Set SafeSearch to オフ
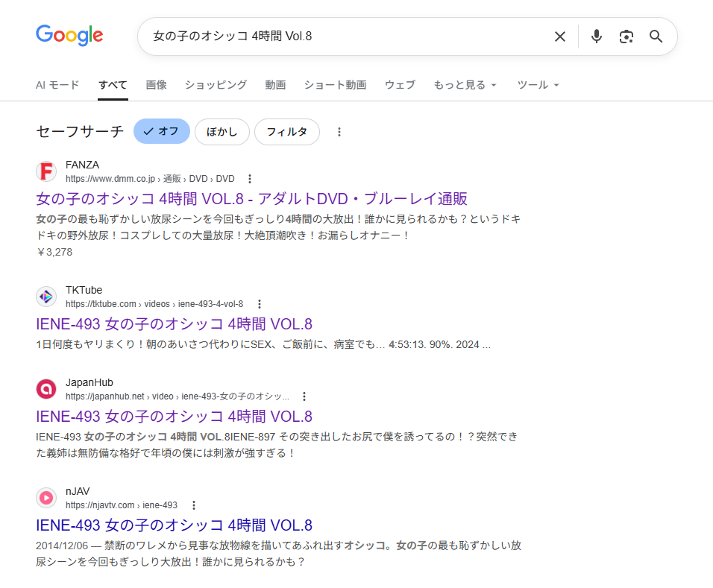This screenshot has width=713, height=588. click(x=161, y=131)
